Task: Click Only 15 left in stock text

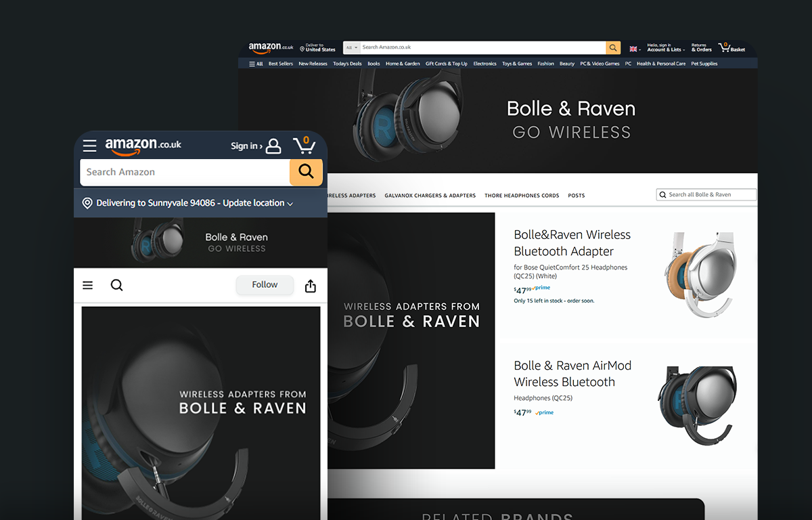Action: click(554, 301)
